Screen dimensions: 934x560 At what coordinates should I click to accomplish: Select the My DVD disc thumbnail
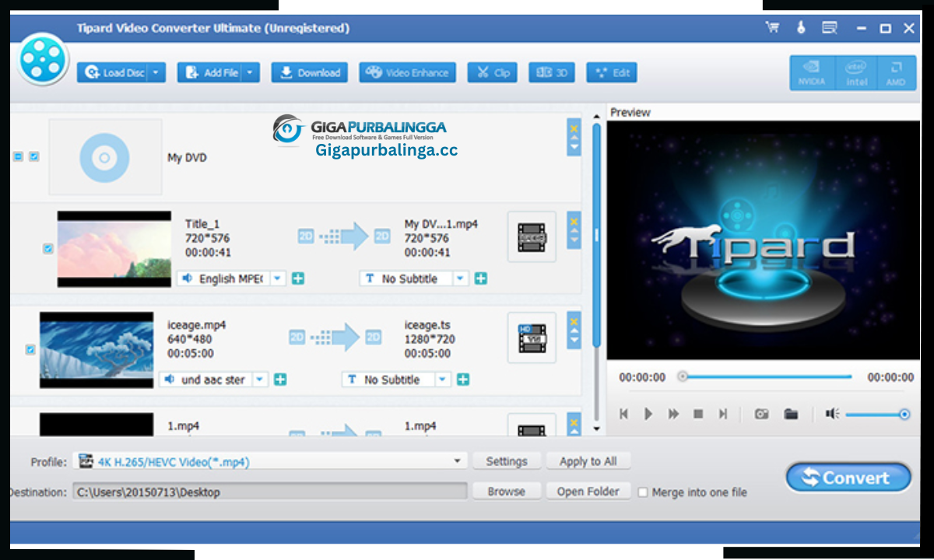tap(105, 157)
